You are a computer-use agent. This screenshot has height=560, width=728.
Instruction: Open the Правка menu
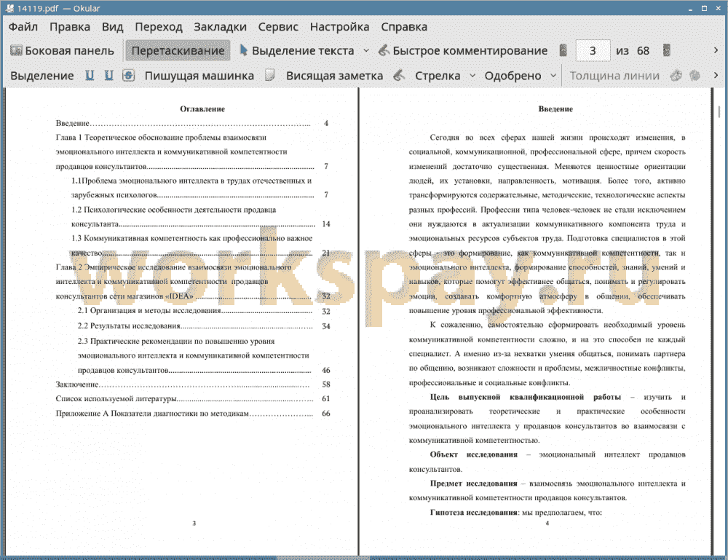[x=70, y=27]
